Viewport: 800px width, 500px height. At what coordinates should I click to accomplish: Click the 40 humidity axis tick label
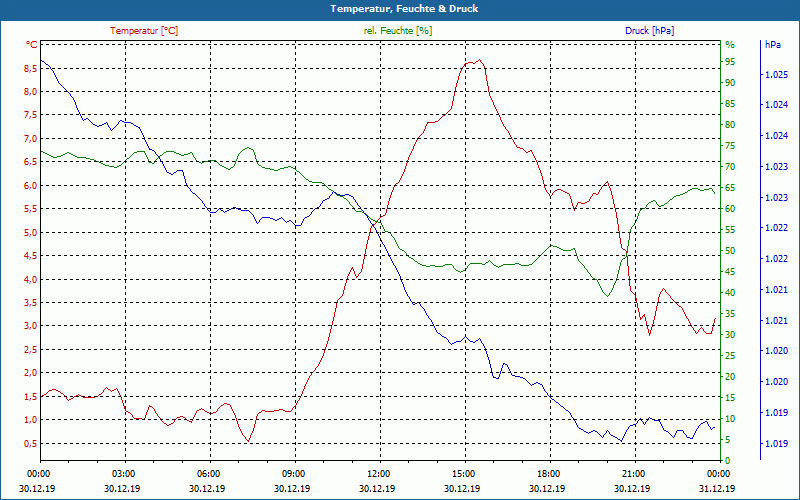coord(730,293)
